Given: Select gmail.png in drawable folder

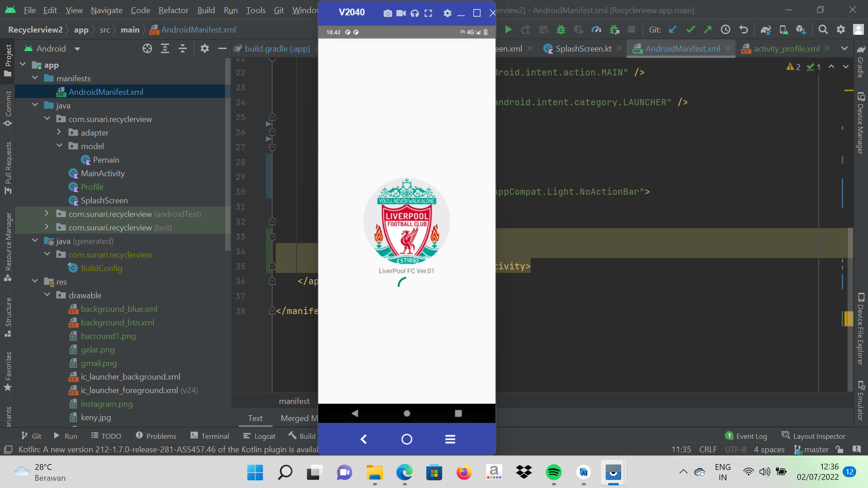Looking at the screenshot, I should [x=99, y=363].
